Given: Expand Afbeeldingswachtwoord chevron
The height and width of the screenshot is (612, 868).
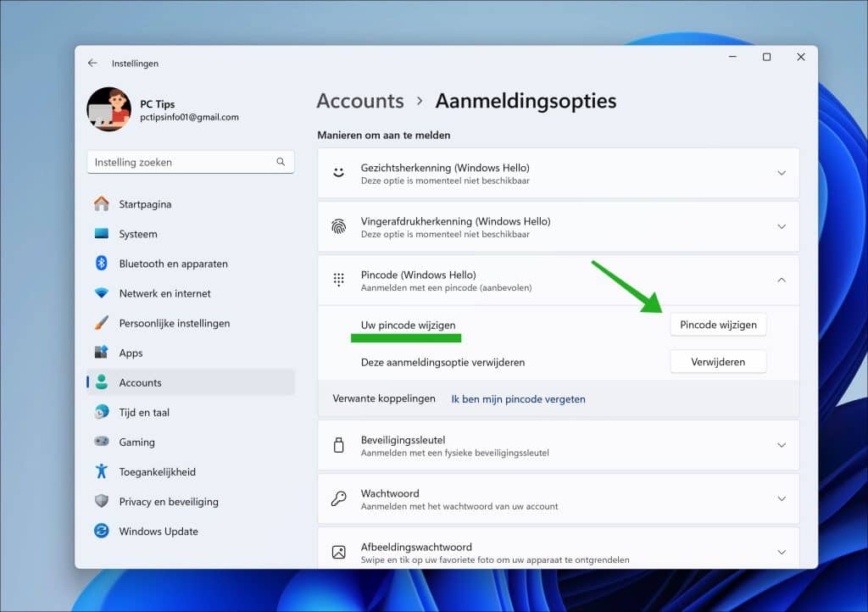Looking at the screenshot, I should click(x=782, y=552).
